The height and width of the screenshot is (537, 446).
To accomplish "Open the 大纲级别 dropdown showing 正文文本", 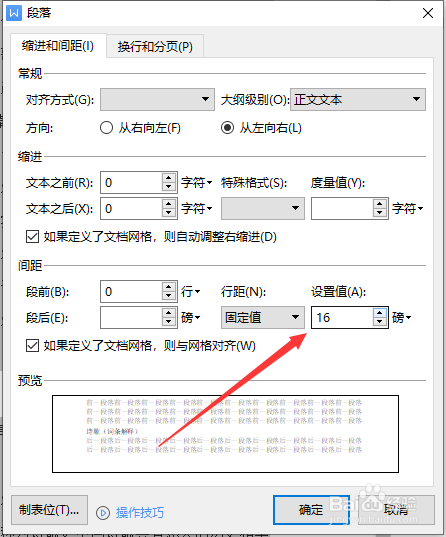I will 358,99.
